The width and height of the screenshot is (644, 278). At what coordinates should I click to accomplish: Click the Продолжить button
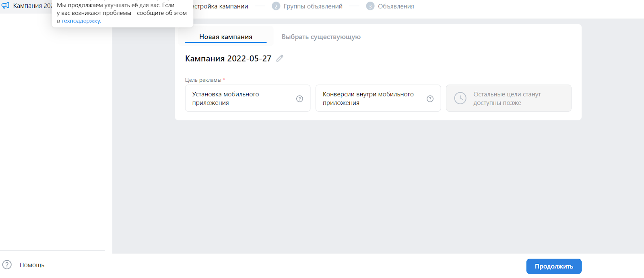(x=554, y=266)
